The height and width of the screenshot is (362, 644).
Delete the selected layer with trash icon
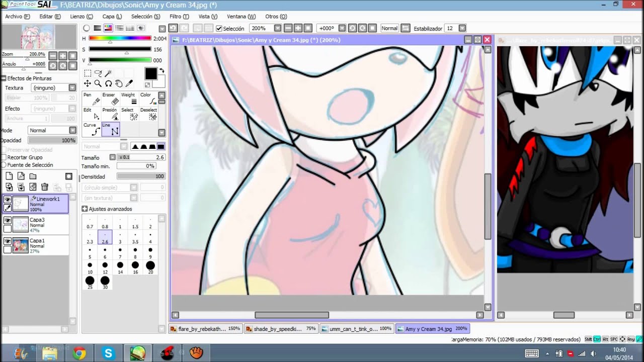click(x=44, y=187)
